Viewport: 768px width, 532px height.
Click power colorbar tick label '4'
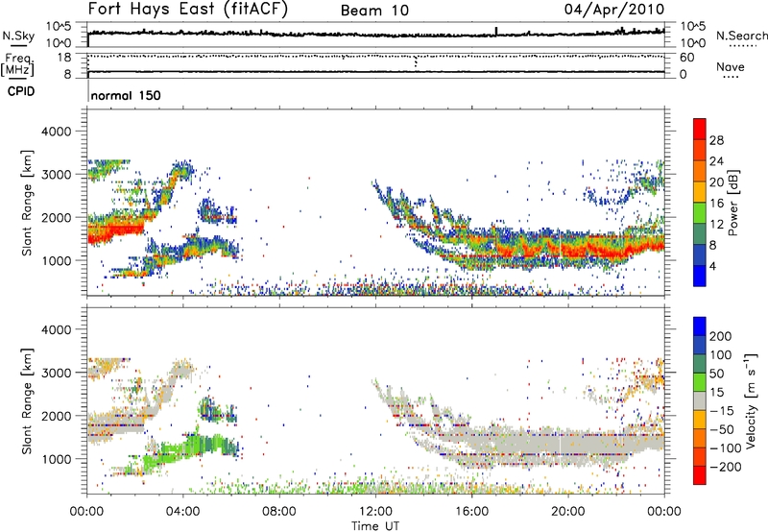pyautogui.click(x=712, y=266)
